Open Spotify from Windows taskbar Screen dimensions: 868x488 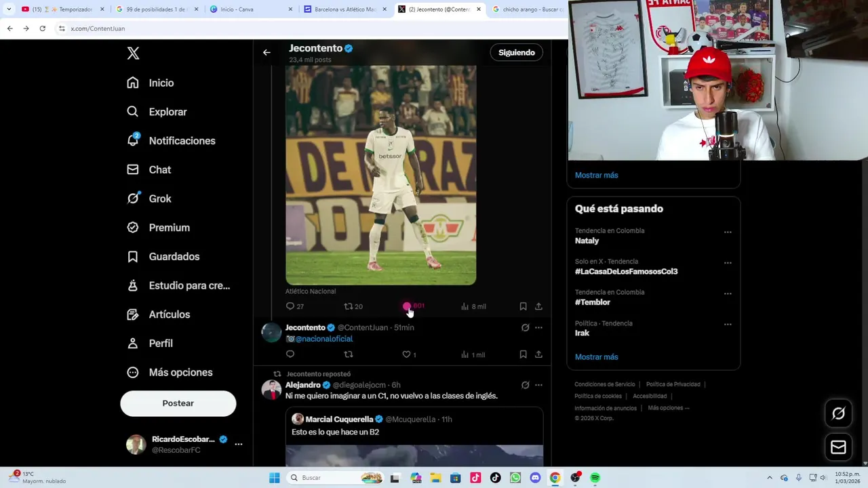[595, 478]
